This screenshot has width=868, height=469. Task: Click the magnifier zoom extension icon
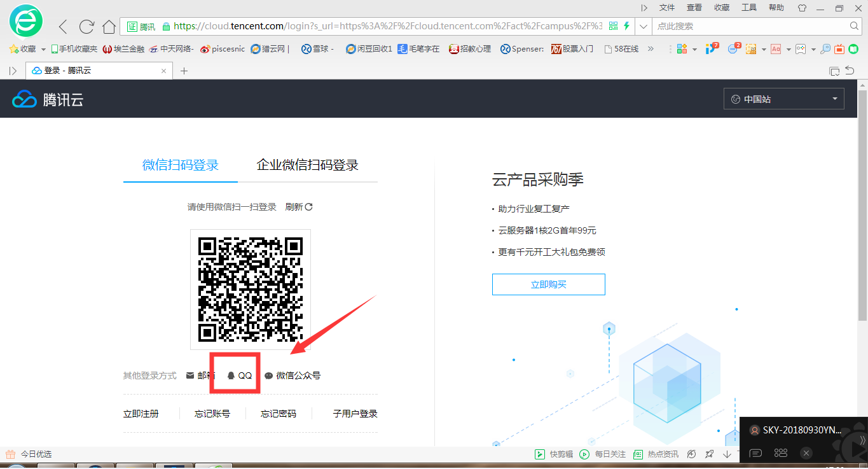pyautogui.click(x=825, y=48)
